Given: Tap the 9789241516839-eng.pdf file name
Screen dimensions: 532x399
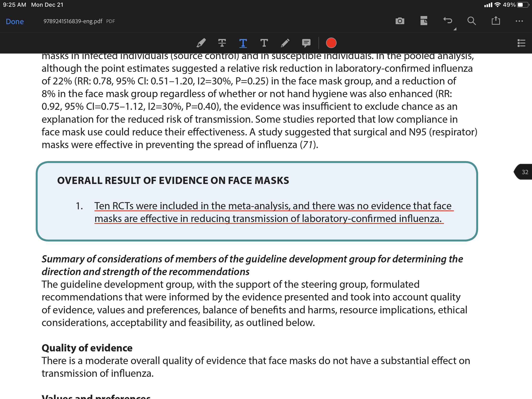Looking at the screenshot, I should [73, 21].
